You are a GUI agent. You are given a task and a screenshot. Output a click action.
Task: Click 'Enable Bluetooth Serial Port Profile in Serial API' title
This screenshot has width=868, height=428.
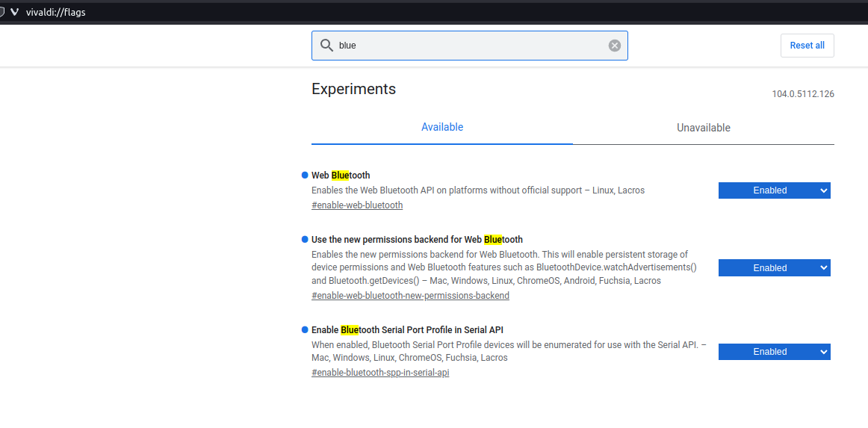[x=407, y=330]
